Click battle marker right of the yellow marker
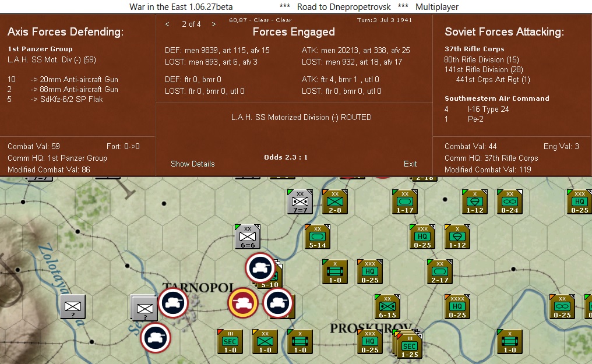The width and height of the screenshot is (592, 364). 278,303
